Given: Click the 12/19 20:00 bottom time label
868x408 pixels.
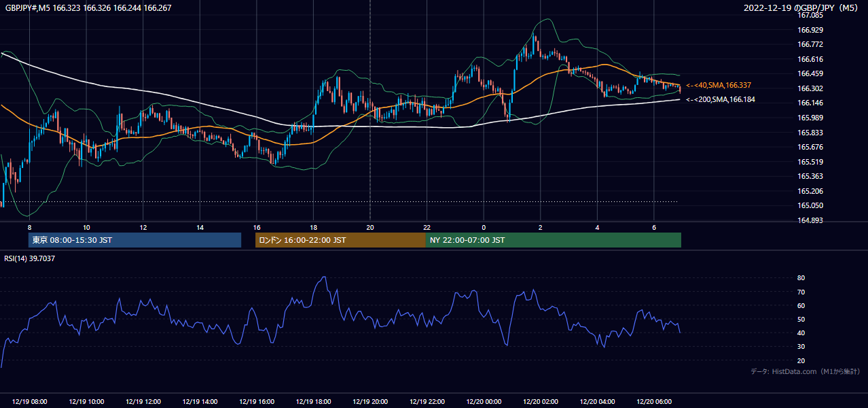Looking at the screenshot, I should [x=370, y=402].
